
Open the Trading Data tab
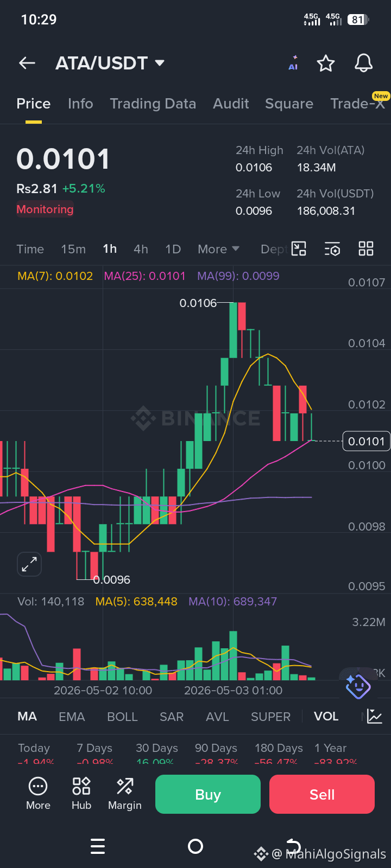point(153,104)
